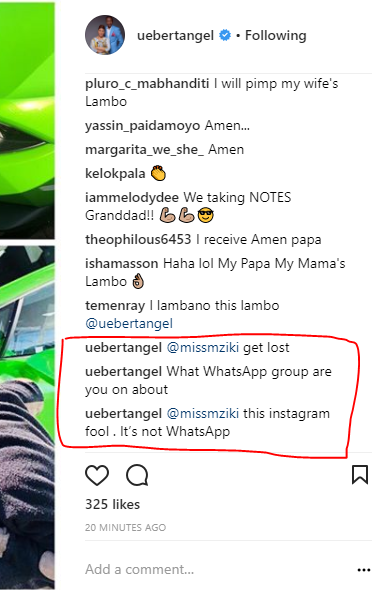The width and height of the screenshot is (379, 590).
Task: View the 325 likes list
Action: coord(113,504)
